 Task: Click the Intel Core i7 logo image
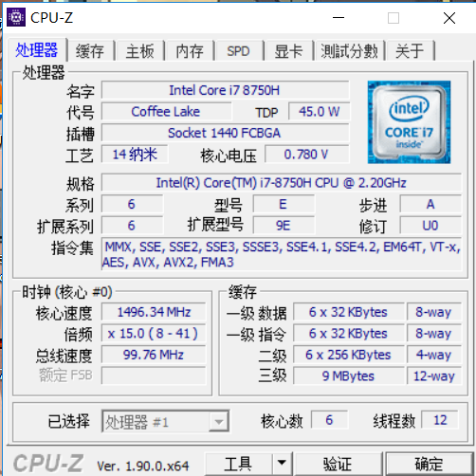click(x=409, y=122)
